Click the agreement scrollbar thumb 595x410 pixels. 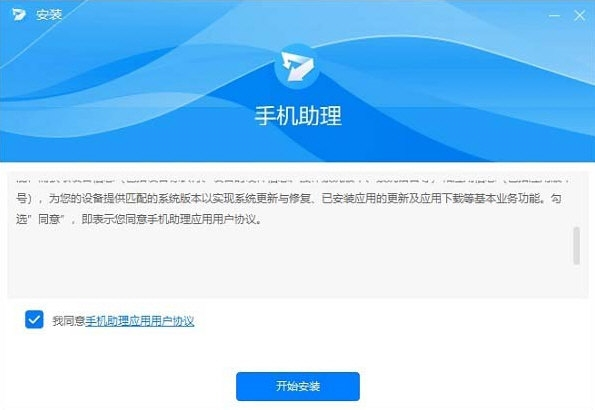point(576,246)
